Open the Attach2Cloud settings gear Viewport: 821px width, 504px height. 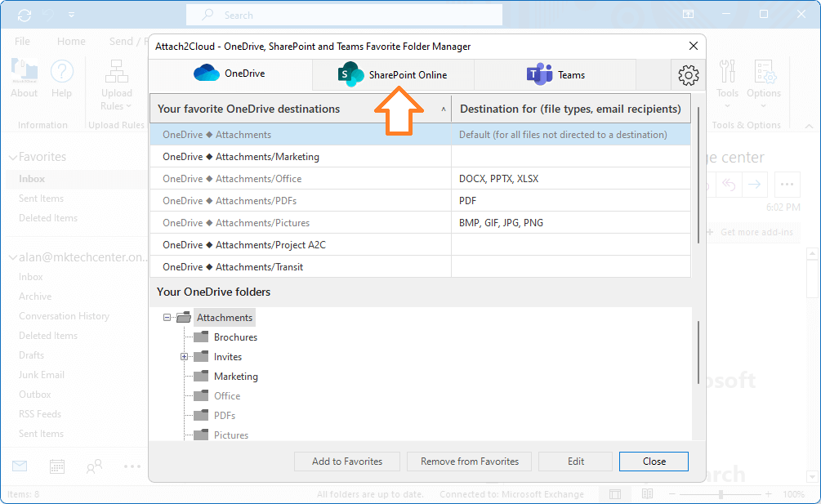[688, 74]
